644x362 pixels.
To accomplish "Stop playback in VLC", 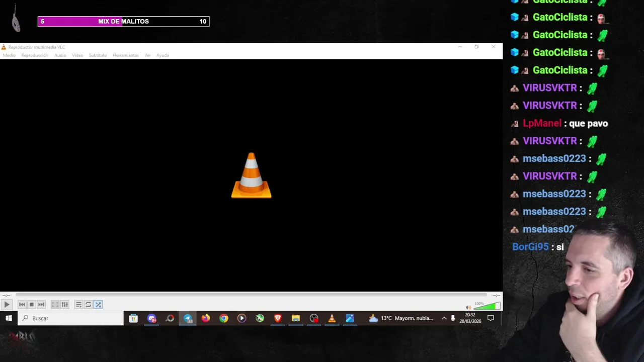I will 32,305.
